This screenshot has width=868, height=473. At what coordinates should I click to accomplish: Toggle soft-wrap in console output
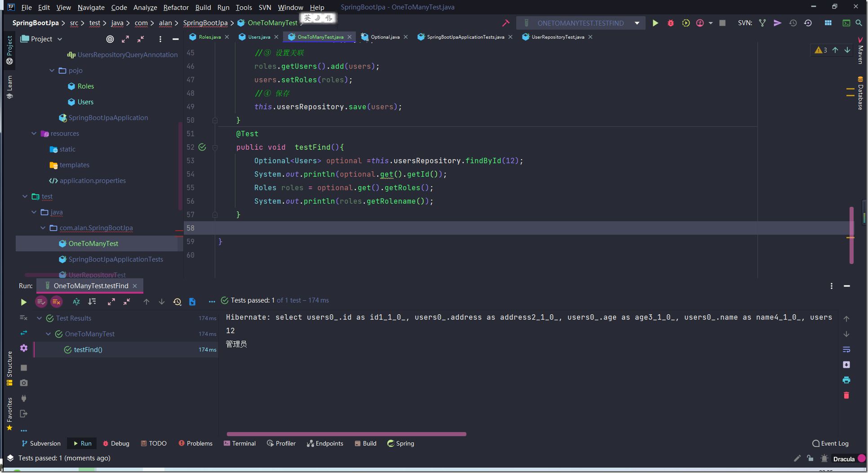(846, 349)
